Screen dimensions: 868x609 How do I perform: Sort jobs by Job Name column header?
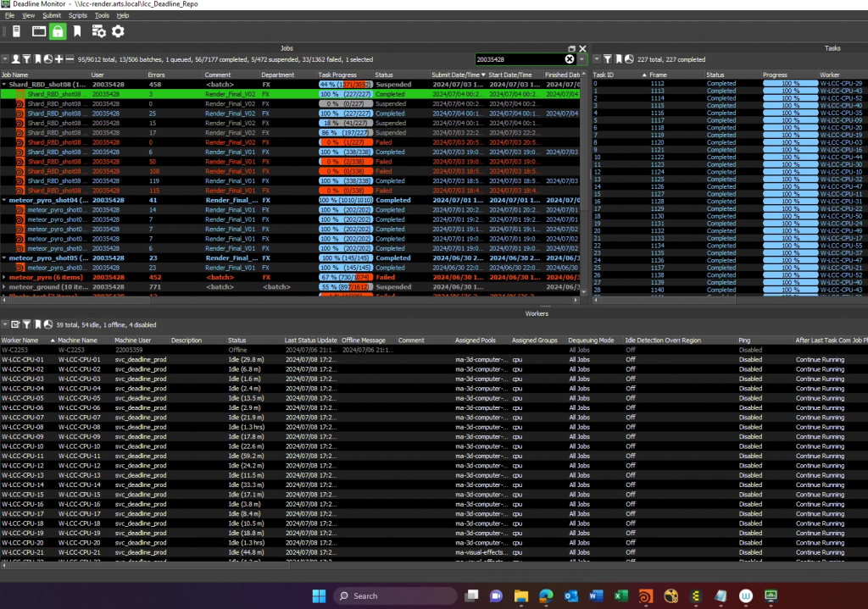[45, 75]
